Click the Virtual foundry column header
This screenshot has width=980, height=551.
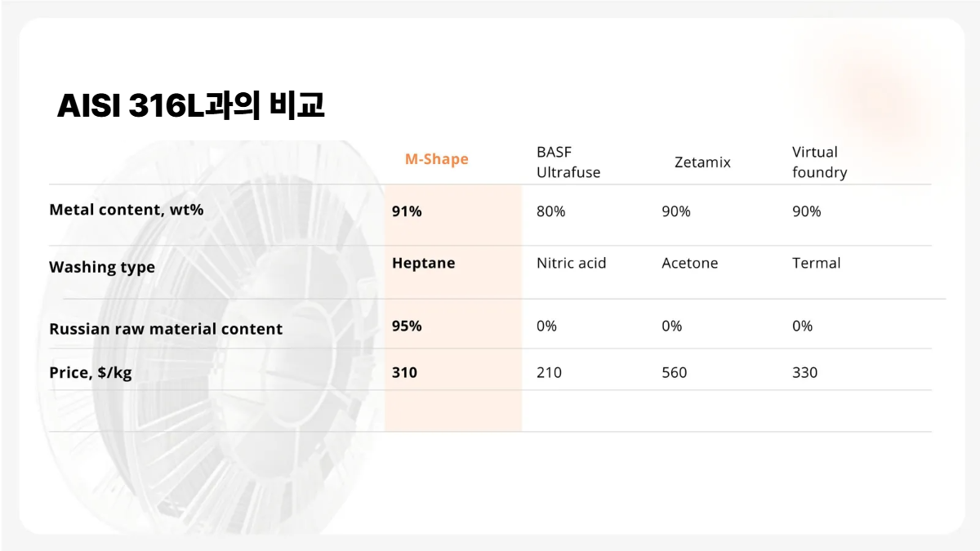pyautogui.click(x=819, y=162)
